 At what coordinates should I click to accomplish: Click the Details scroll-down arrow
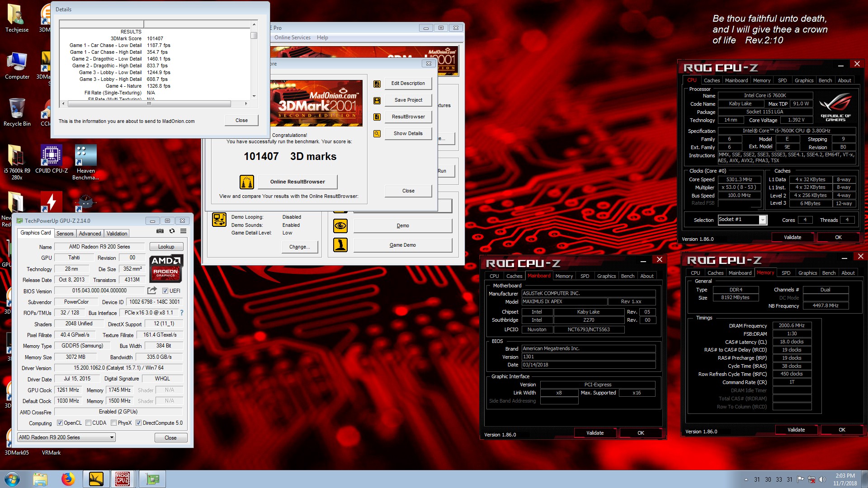(x=254, y=96)
